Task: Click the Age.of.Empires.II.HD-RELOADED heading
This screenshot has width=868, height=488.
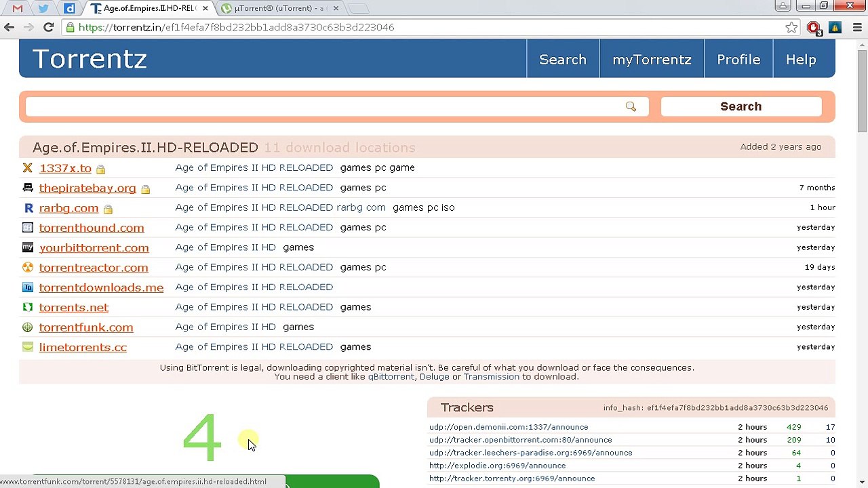Action: pos(145,147)
